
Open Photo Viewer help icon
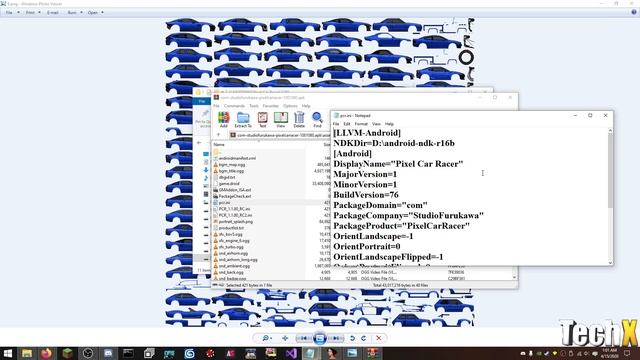coord(634,12)
